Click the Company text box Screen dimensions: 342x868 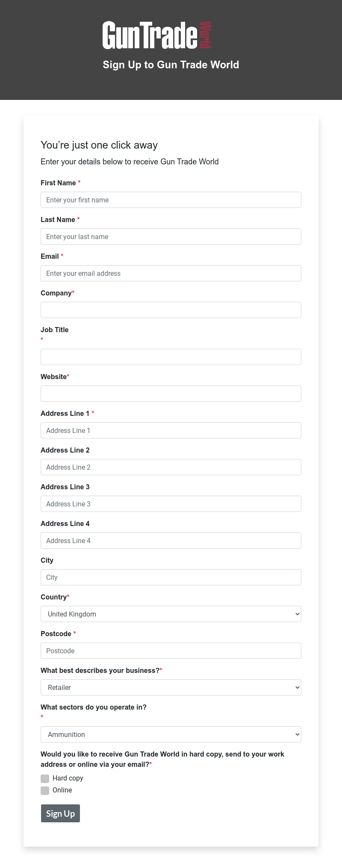click(171, 310)
